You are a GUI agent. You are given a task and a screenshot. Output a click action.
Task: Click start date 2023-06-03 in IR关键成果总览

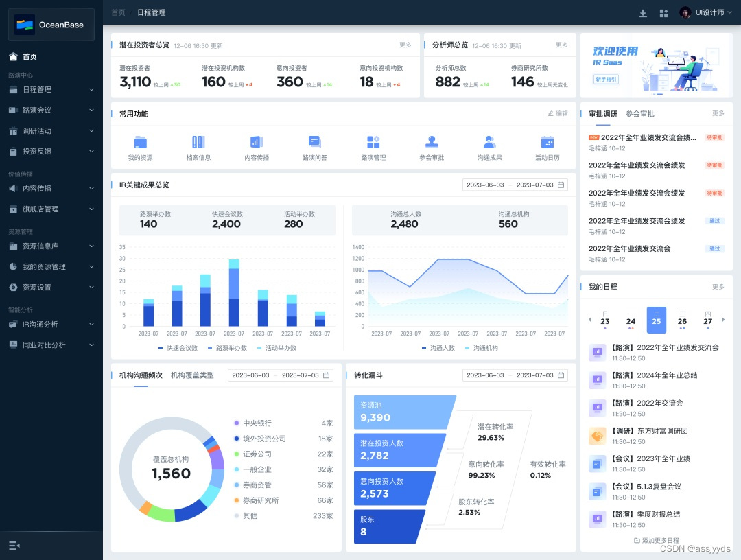(x=485, y=185)
